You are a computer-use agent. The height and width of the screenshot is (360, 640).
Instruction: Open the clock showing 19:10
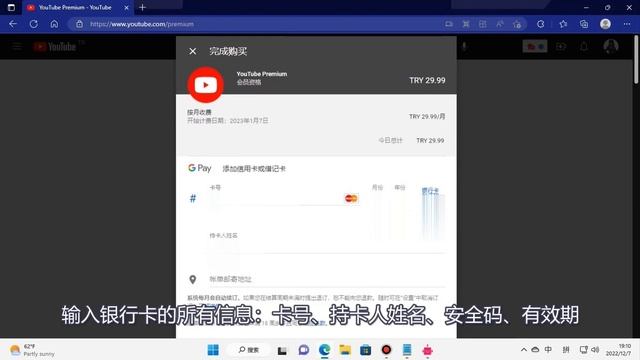tap(619, 350)
